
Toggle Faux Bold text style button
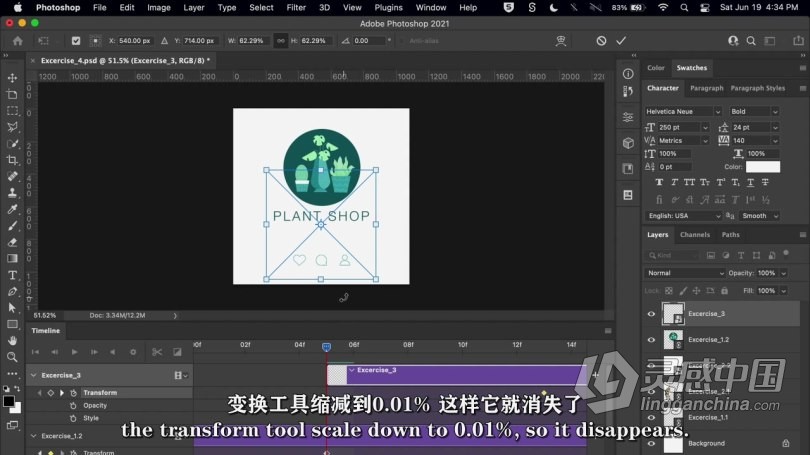659,182
